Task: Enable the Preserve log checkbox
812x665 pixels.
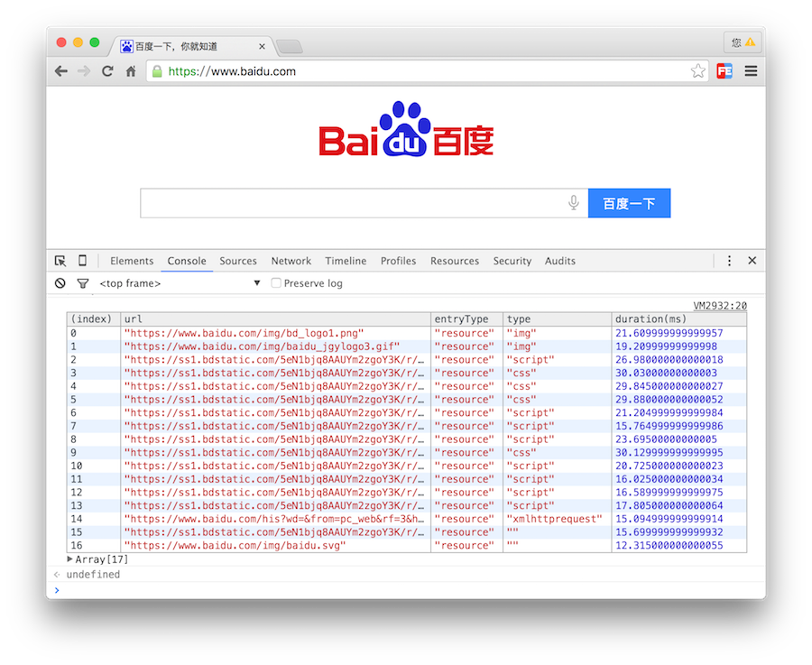Action: (x=276, y=282)
